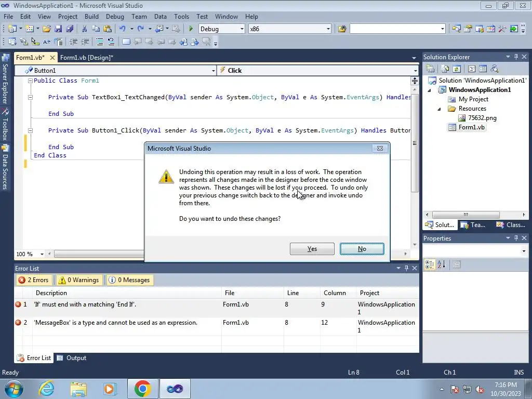The image size is (532, 399).
Task: Open the Button1 class name dropdown
Action: 213,71
